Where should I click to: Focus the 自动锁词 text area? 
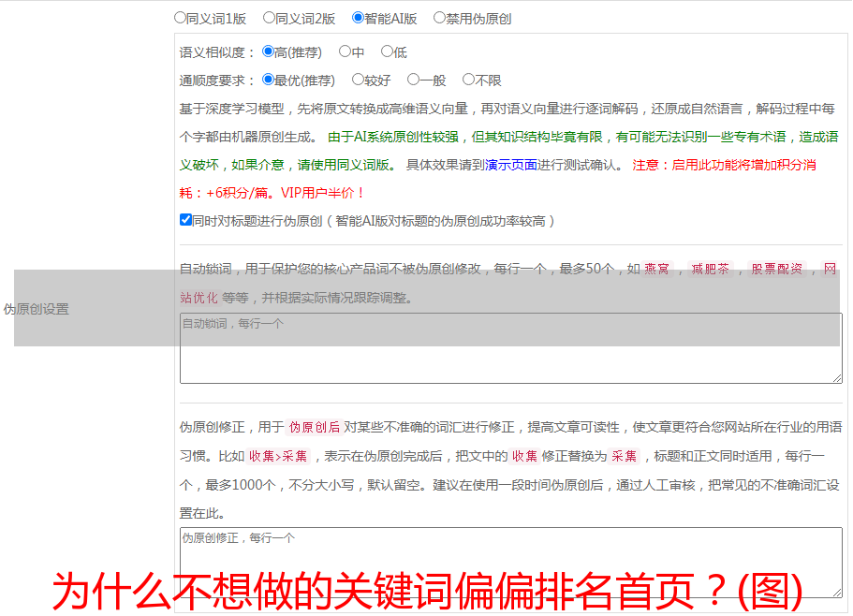pos(511,348)
